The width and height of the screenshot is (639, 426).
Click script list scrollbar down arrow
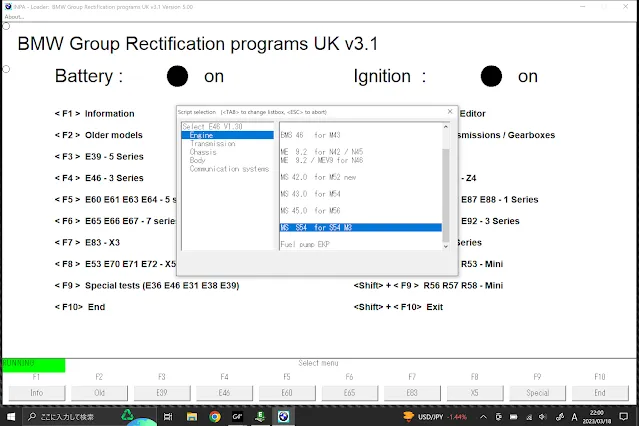click(446, 246)
